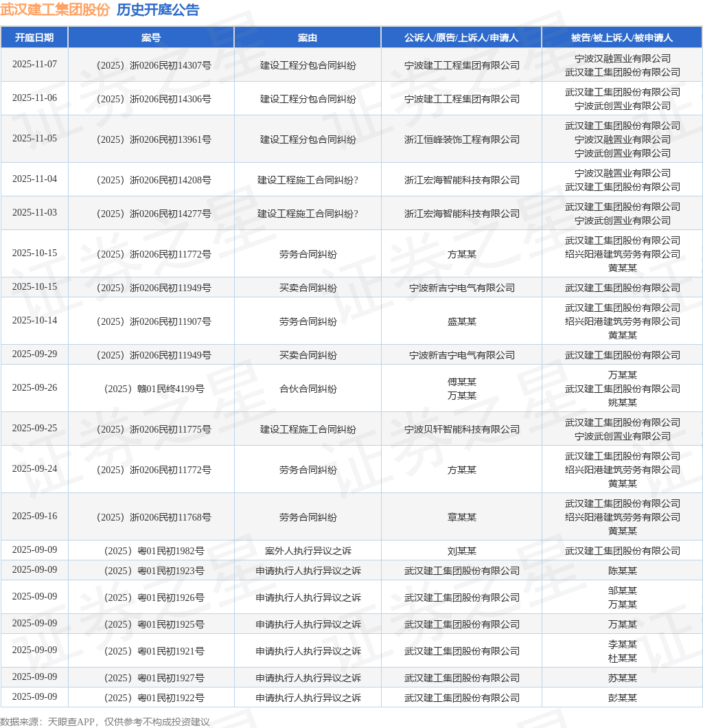Click defendant 彭某某 in the last row

pos(622,697)
